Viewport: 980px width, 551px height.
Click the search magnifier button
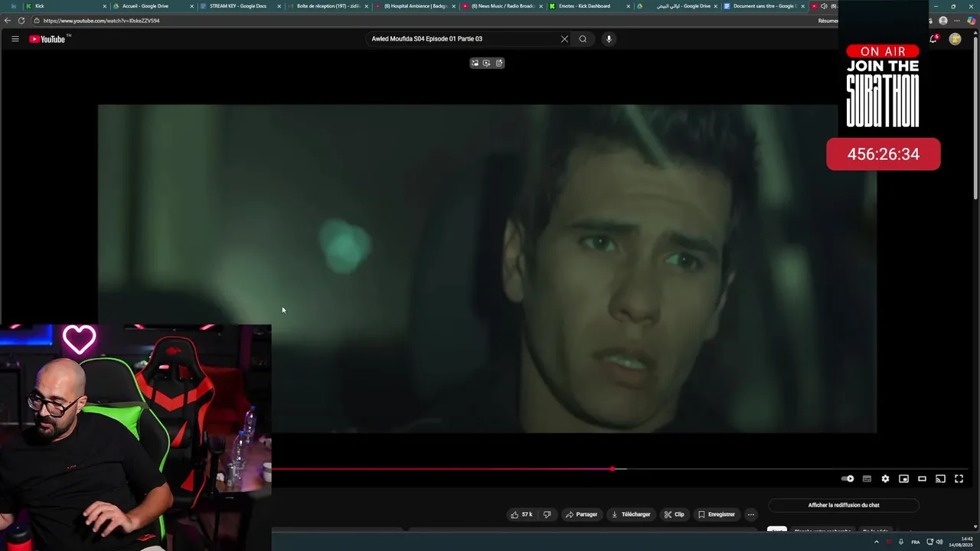[x=583, y=39]
